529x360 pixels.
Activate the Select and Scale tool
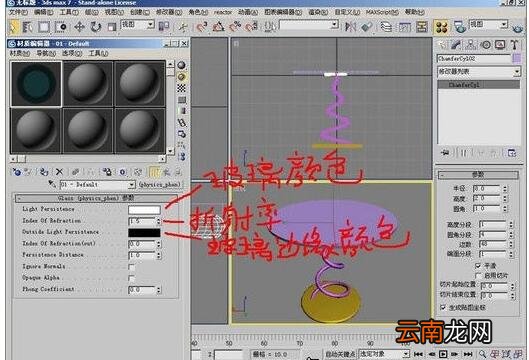pos(112,27)
